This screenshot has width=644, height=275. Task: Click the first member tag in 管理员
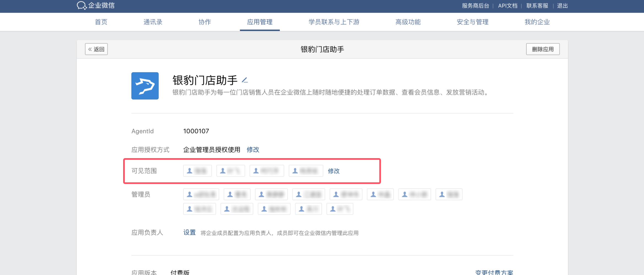(201, 194)
